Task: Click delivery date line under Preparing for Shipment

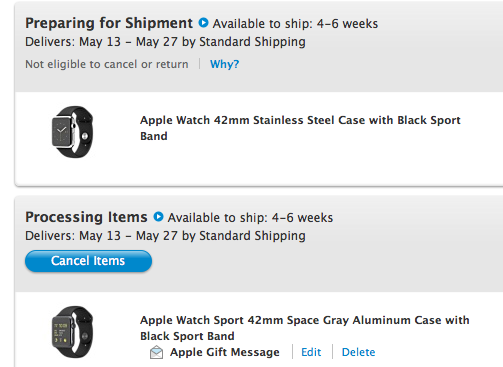Action: click(165, 42)
